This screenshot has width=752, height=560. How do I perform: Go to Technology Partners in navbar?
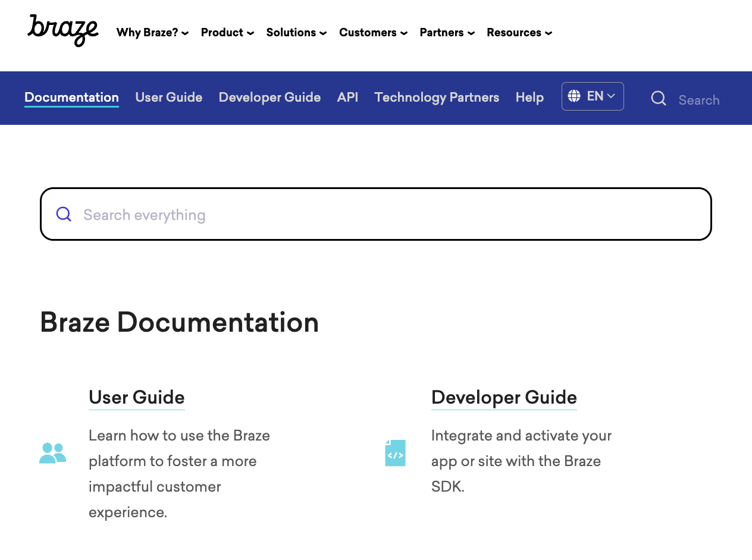[x=437, y=97]
